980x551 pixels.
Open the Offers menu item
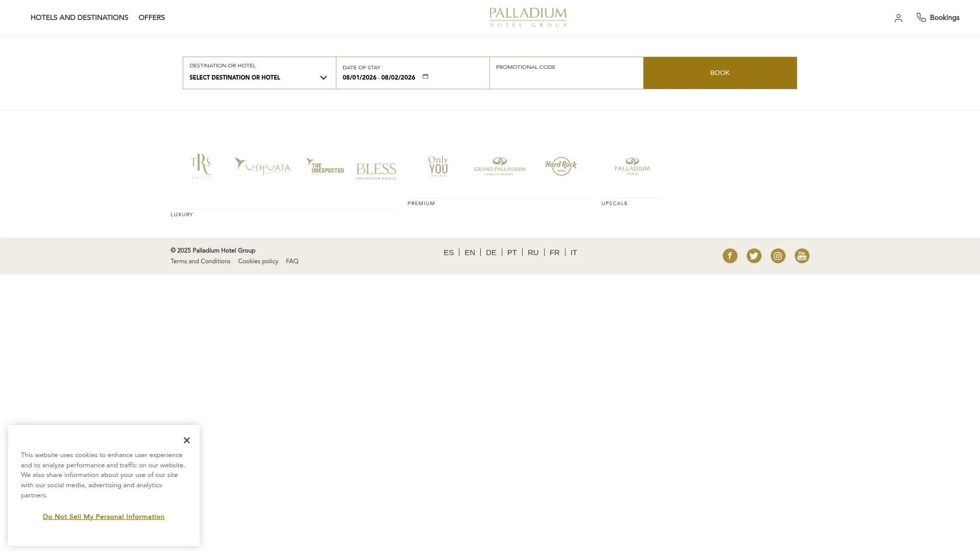click(152, 17)
